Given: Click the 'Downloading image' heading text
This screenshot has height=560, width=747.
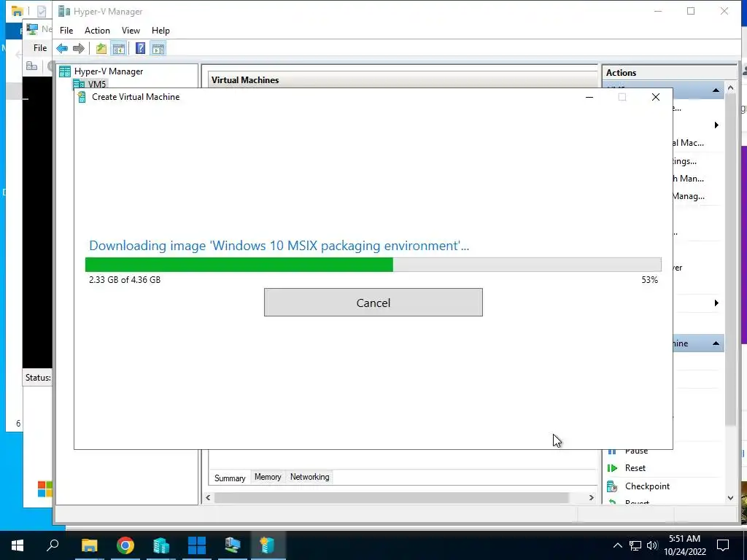Looking at the screenshot, I should 279,246.
